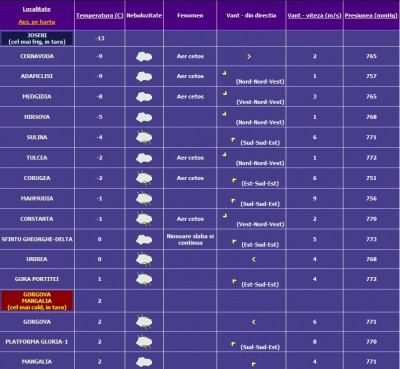Select the red GORGOVA MANGALIA warmest cell
Image resolution: width=400 pixels, height=369 pixels.
[x=37, y=301]
